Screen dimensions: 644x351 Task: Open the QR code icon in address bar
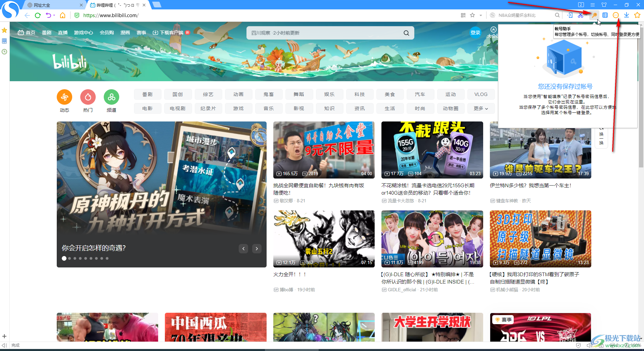[x=463, y=15]
